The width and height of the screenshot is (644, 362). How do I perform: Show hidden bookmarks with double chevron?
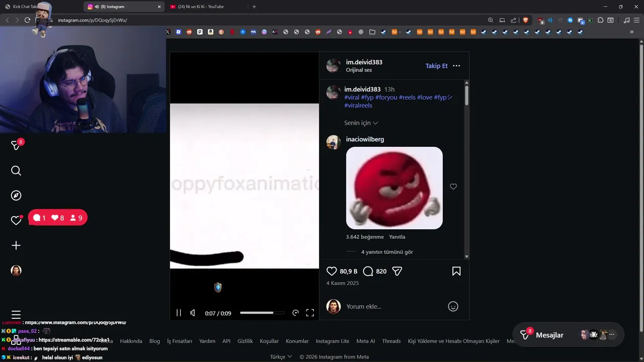coord(632,32)
